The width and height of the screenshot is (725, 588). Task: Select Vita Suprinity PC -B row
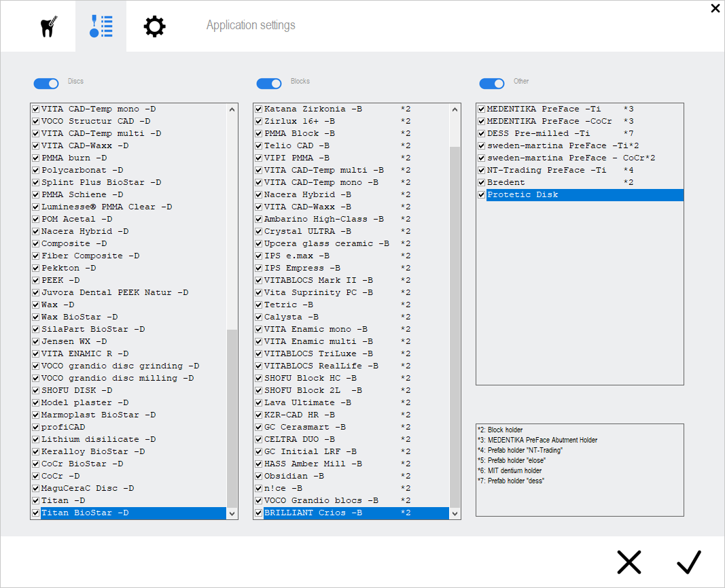pyautogui.click(x=352, y=292)
